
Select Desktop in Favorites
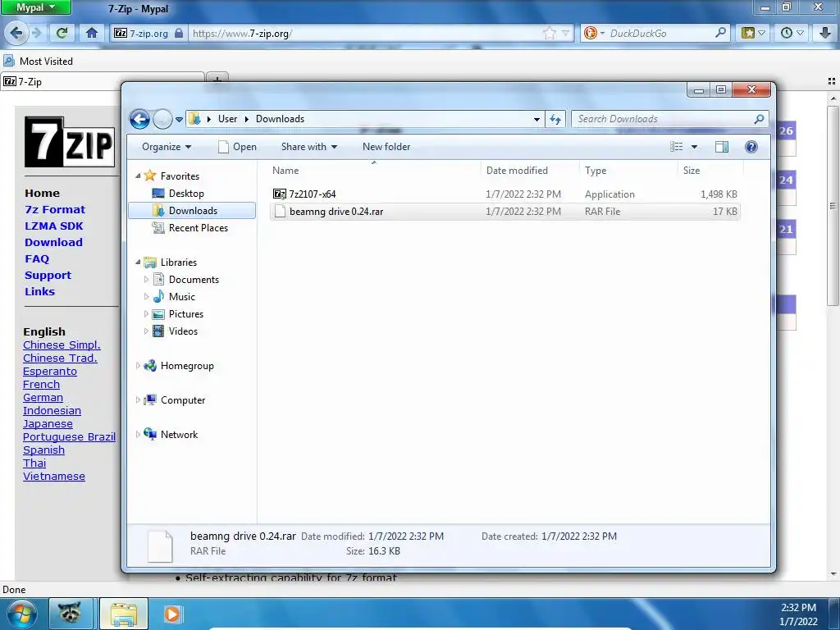point(178,194)
